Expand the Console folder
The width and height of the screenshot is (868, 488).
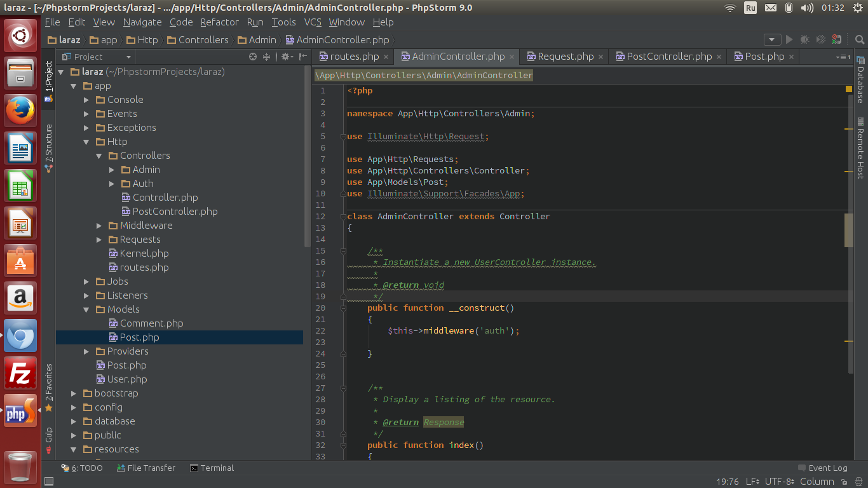click(86, 100)
